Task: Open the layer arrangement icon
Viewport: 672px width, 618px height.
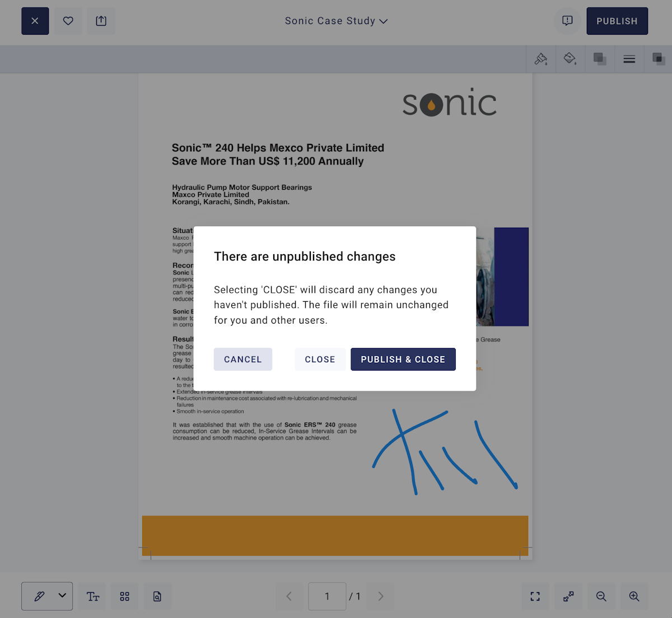Action: point(658,59)
